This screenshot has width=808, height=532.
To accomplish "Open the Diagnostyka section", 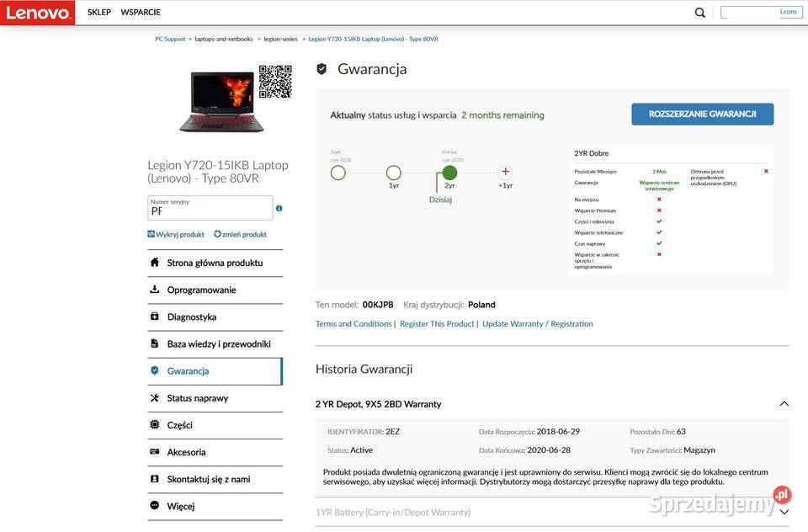I will (x=215, y=317).
